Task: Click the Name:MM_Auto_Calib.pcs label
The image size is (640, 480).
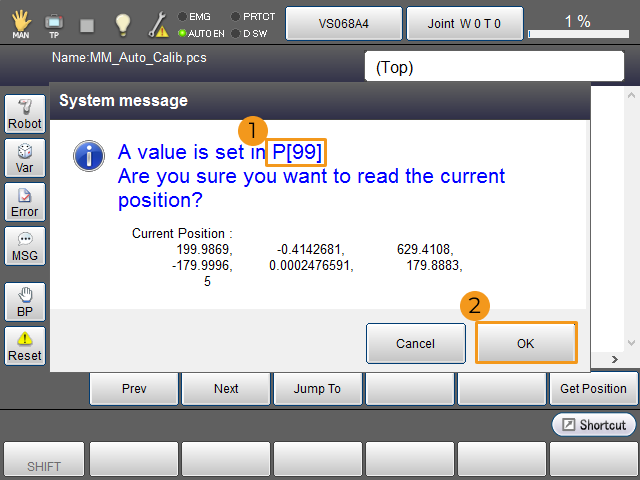Action: point(129,58)
